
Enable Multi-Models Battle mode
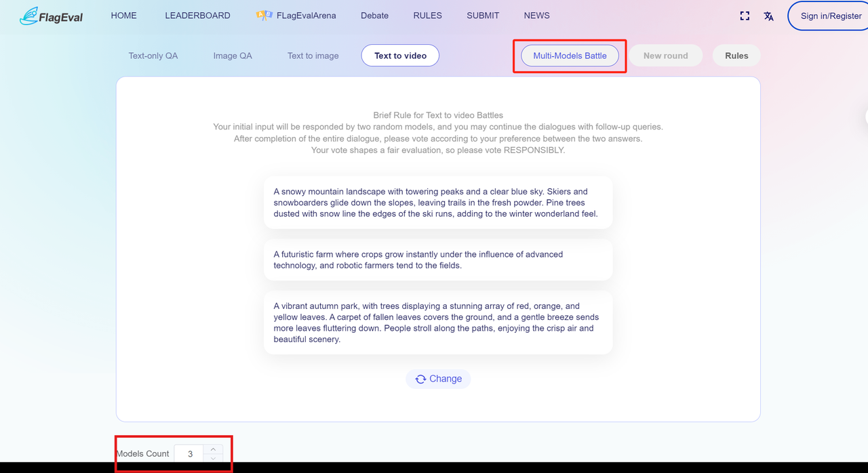click(570, 56)
